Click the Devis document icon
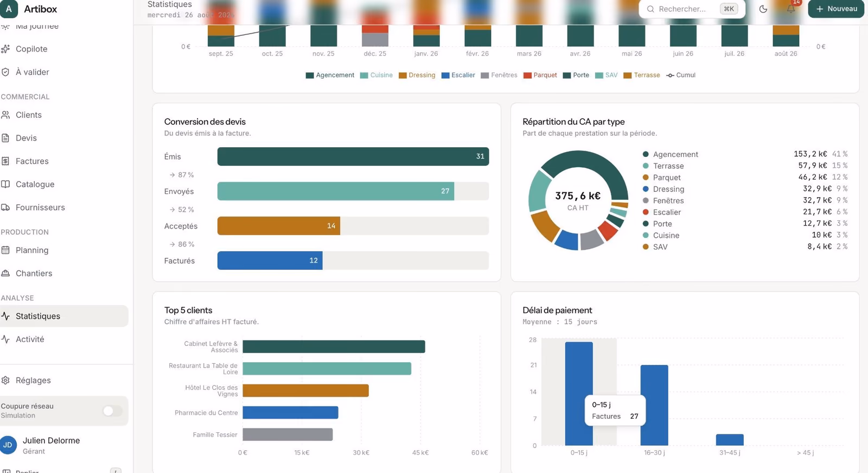Viewport: 868px width, 473px height. pos(5,138)
